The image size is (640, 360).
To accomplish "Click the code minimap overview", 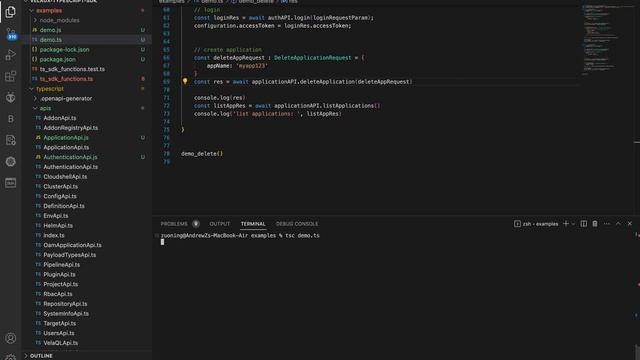I will coord(607,41).
